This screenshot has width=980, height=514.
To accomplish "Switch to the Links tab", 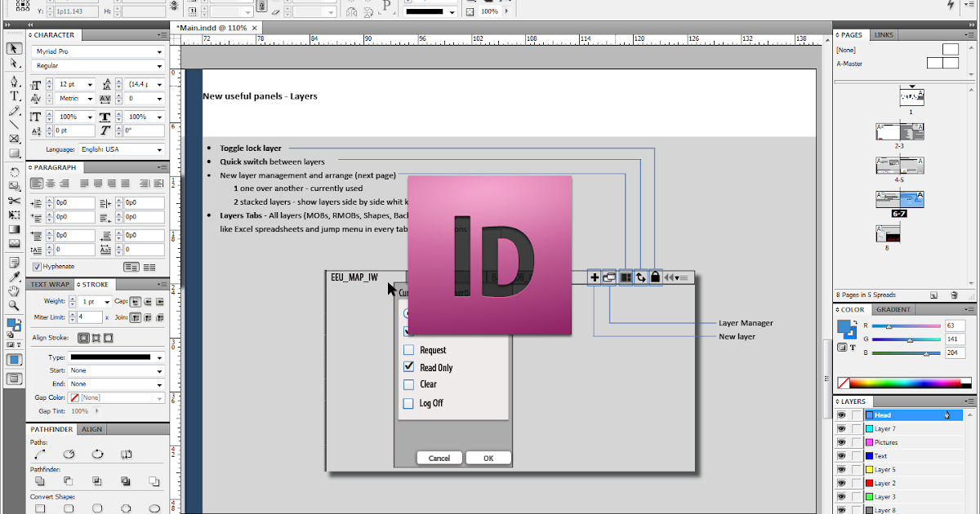I will [884, 35].
